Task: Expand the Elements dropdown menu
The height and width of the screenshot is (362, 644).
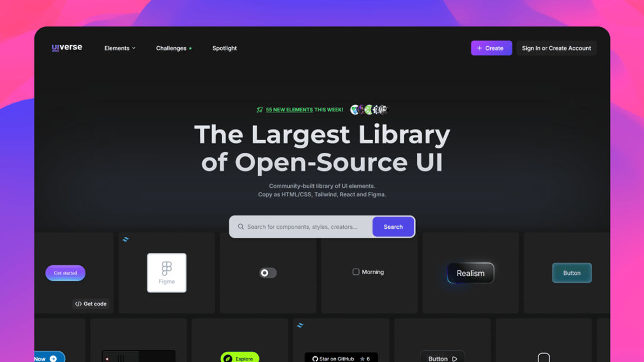Action: click(x=120, y=48)
